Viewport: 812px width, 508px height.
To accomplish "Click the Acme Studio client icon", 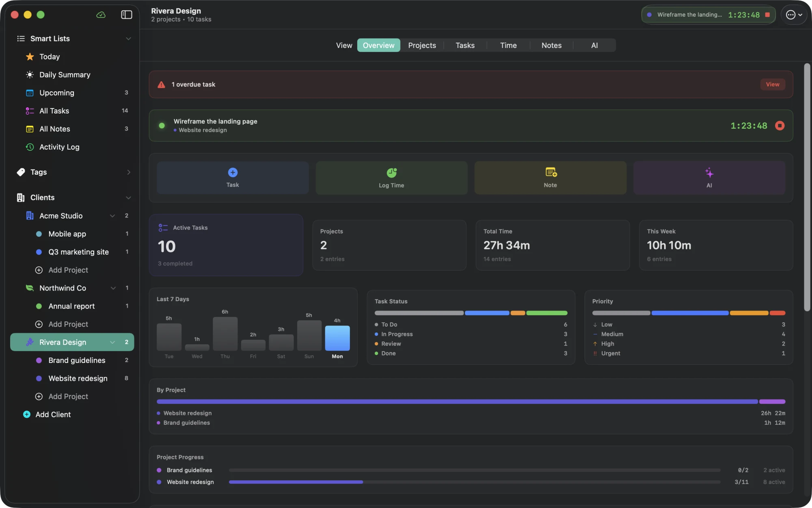I will [30, 216].
